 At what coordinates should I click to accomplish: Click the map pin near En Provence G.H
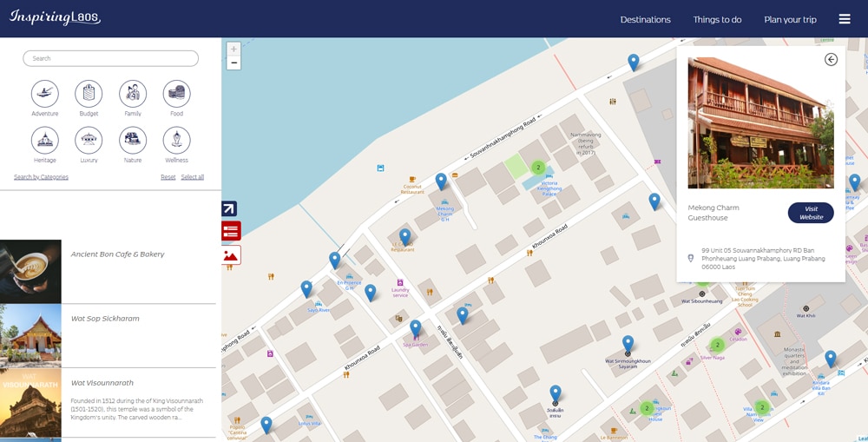click(334, 260)
